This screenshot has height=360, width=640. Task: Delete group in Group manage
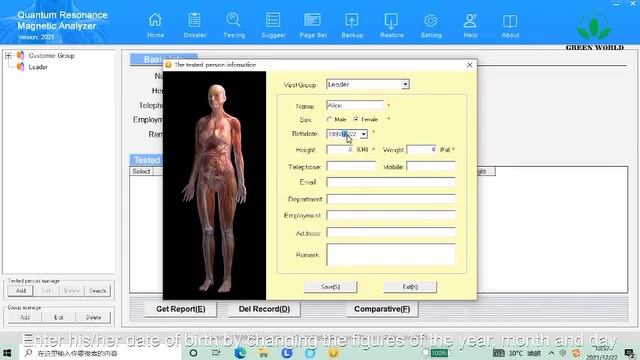point(93,317)
